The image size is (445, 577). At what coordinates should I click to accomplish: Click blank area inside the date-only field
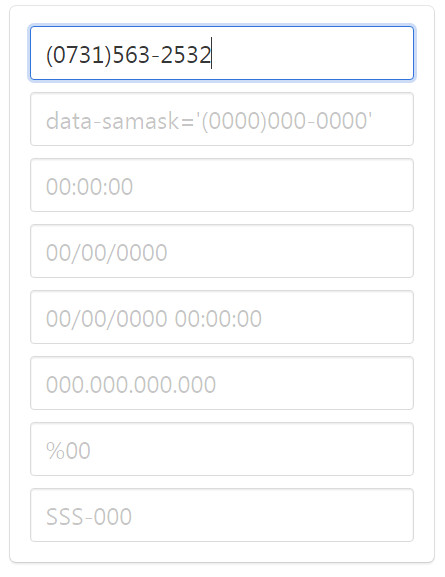coord(291,251)
